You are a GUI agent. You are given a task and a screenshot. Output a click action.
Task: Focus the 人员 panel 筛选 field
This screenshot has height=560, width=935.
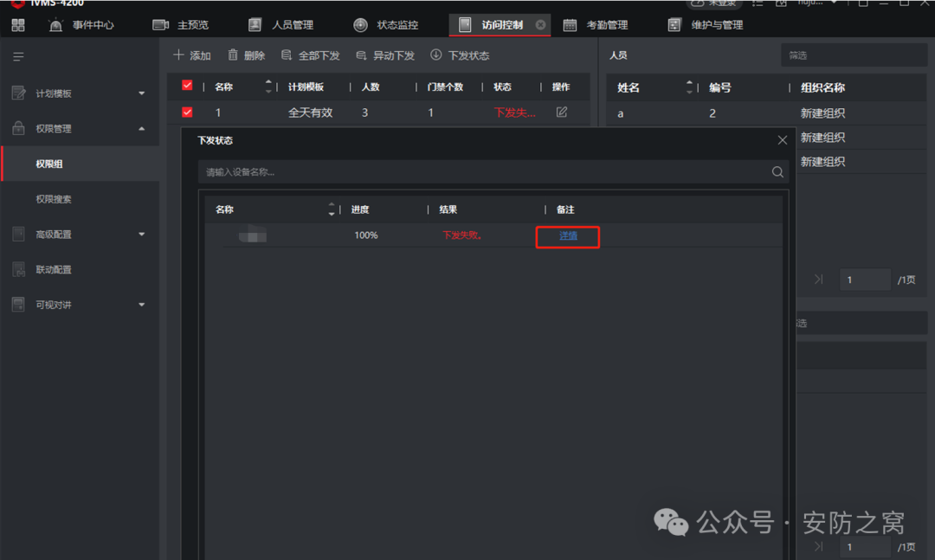(854, 55)
